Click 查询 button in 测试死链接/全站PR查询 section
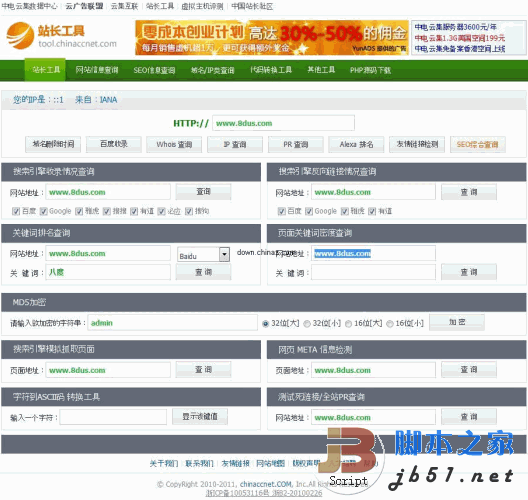Screen dimensions: 528x500 (x=469, y=417)
